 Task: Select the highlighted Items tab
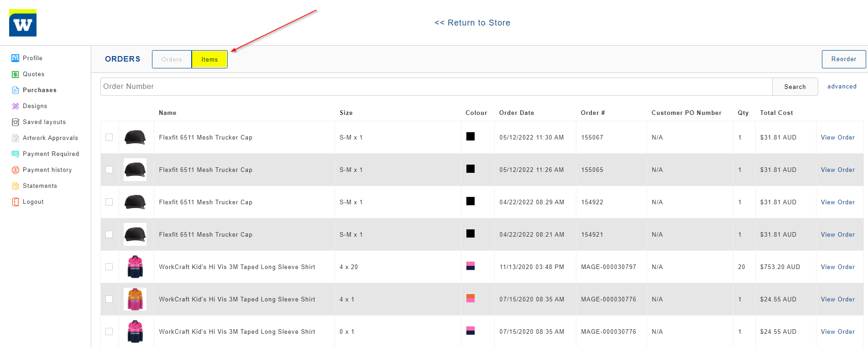[x=209, y=59]
